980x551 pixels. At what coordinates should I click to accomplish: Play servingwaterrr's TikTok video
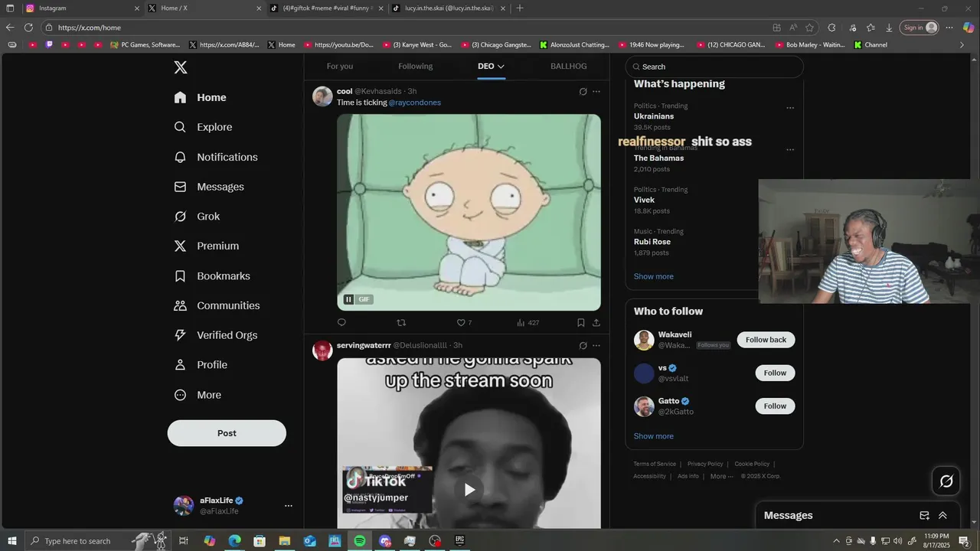click(x=469, y=490)
